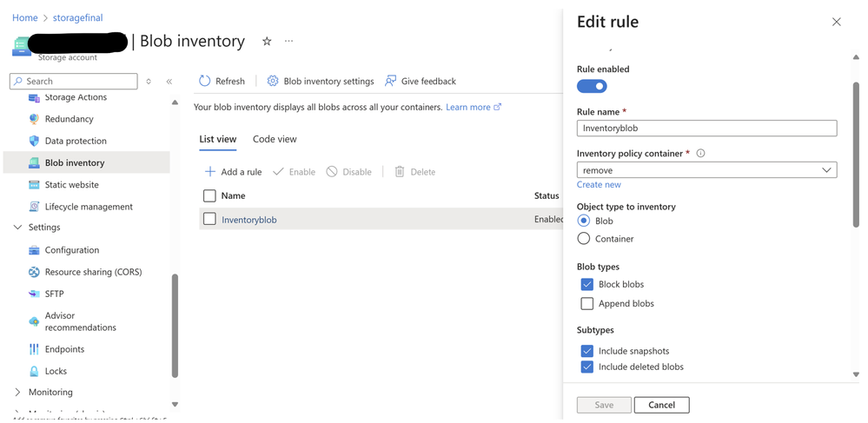Toggle the Rule enabled switch
Screen dimensions: 868x423
(x=592, y=86)
